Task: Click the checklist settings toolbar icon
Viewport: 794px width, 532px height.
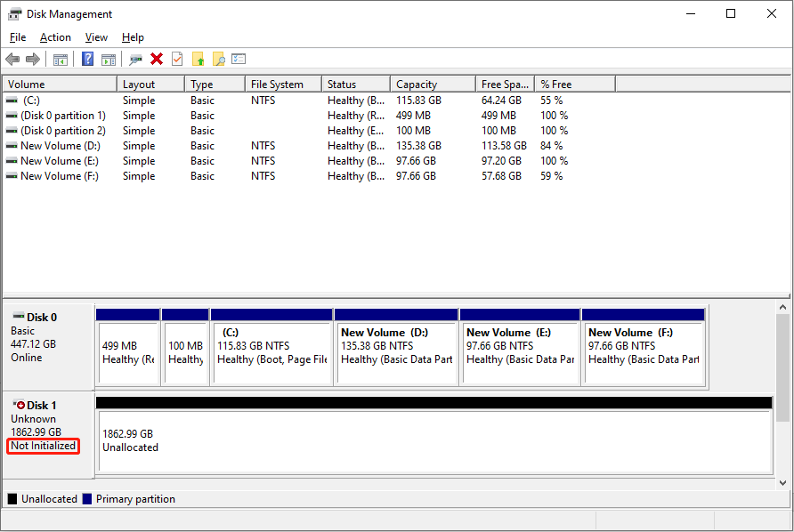Action: click(239, 60)
